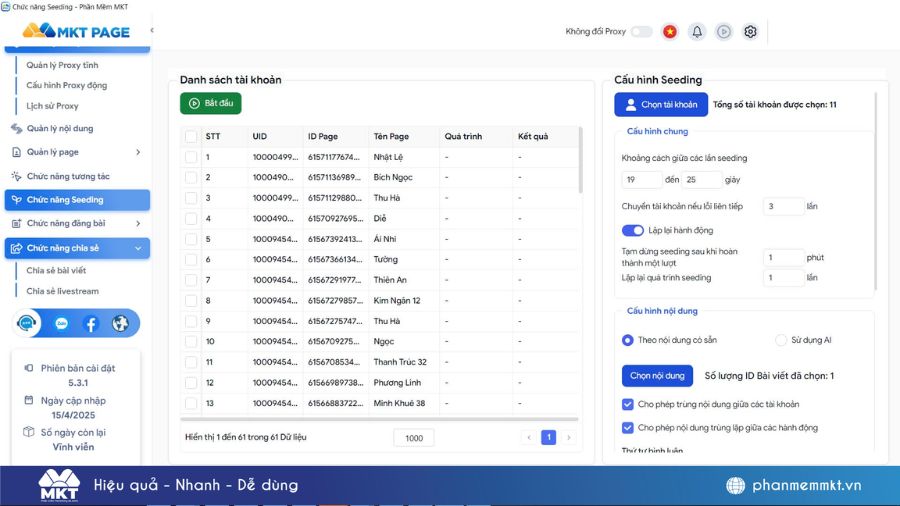
Task: Open the notifications bell
Action: pyautogui.click(x=697, y=31)
